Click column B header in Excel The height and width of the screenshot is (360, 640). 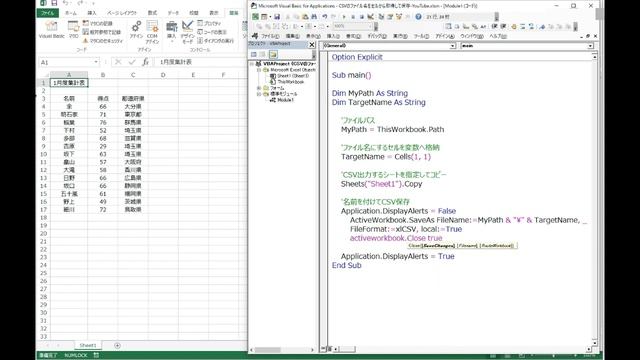pyautogui.click(x=103, y=75)
